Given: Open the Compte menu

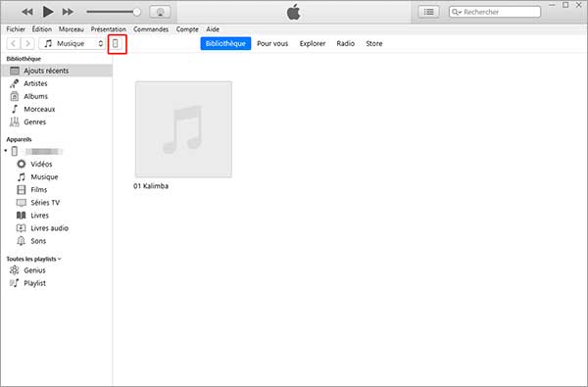Looking at the screenshot, I should 187,29.
